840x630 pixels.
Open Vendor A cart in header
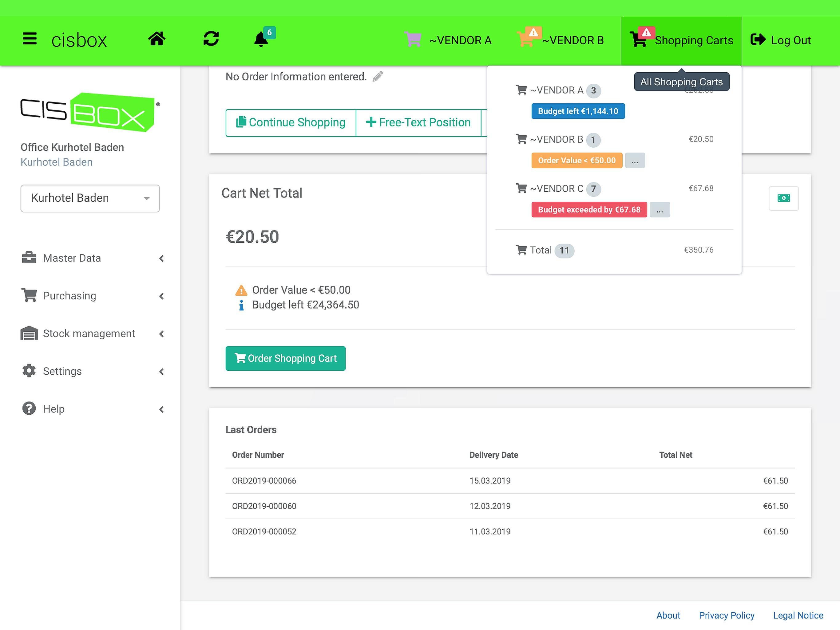[x=448, y=40]
